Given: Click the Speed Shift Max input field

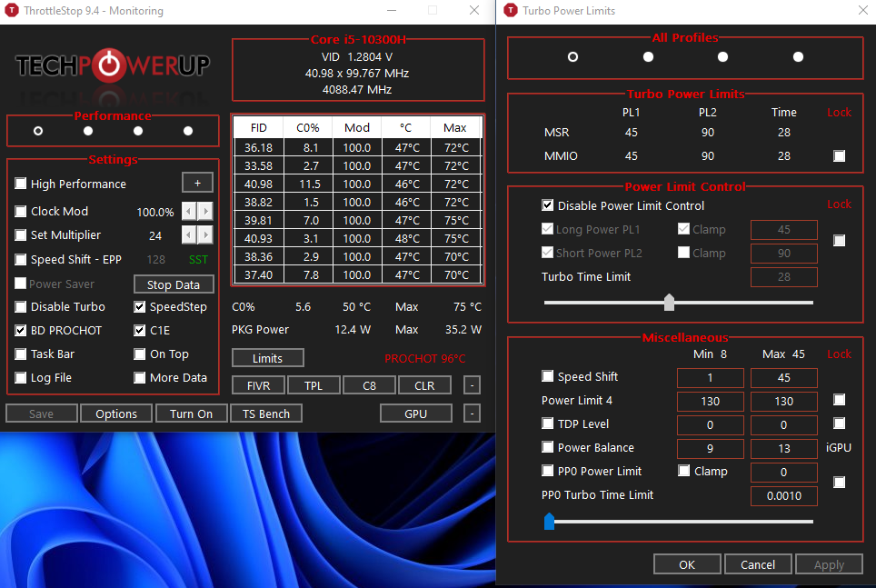Looking at the screenshot, I should tap(784, 378).
